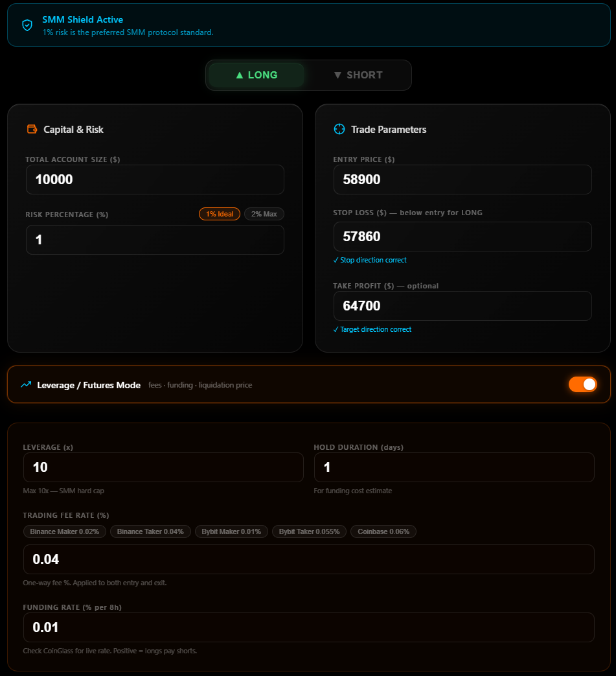The width and height of the screenshot is (616, 676).
Task: Choose Coinbase 0.06% fee preset
Action: (383, 531)
